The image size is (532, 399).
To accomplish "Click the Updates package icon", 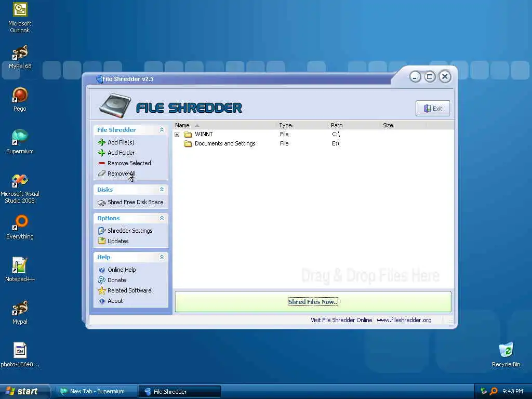I will [101, 241].
